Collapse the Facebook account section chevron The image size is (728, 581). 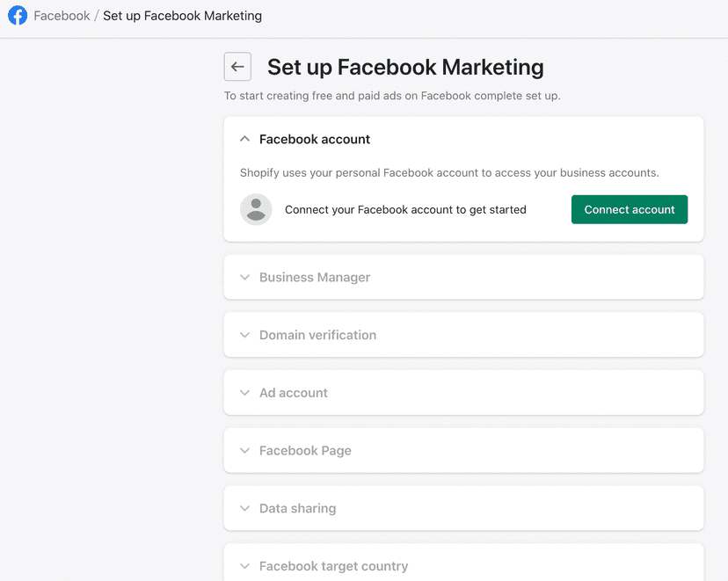(x=244, y=139)
